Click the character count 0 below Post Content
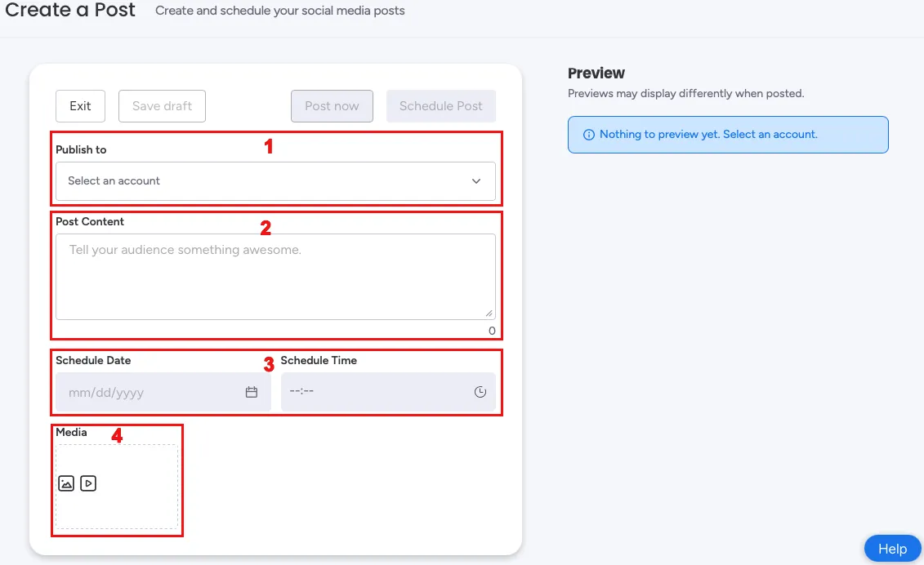Screen dimensions: 924x565 point(492,331)
